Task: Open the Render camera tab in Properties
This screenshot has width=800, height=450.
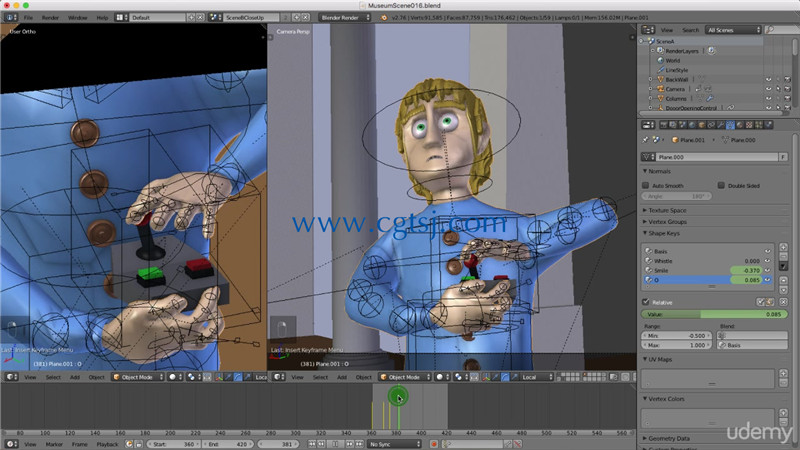Action: click(663, 124)
